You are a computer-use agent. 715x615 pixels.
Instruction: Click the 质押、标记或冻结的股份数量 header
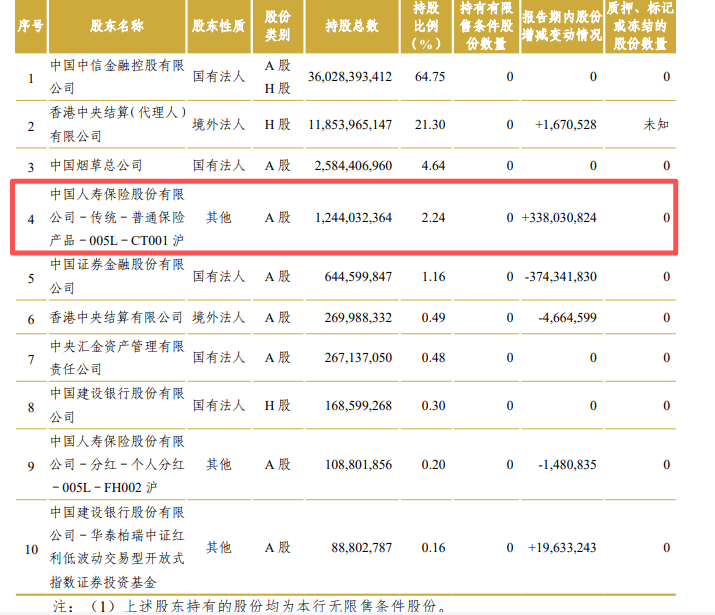point(640,26)
